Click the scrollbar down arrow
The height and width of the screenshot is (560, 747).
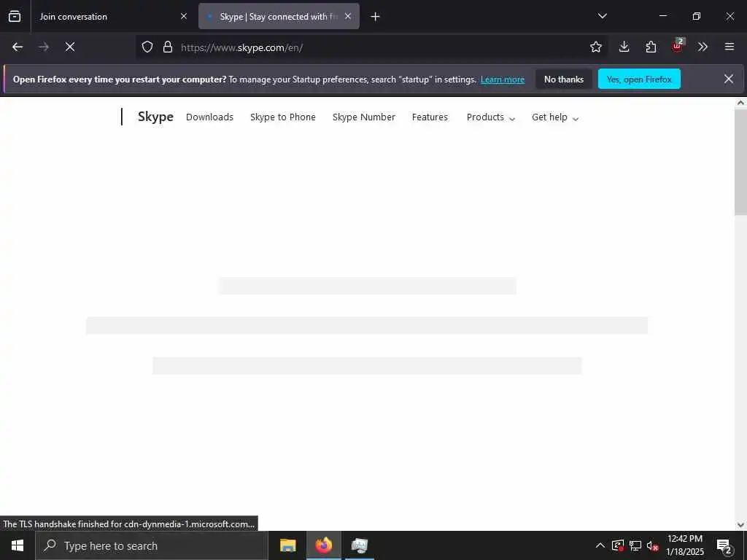tap(740, 525)
